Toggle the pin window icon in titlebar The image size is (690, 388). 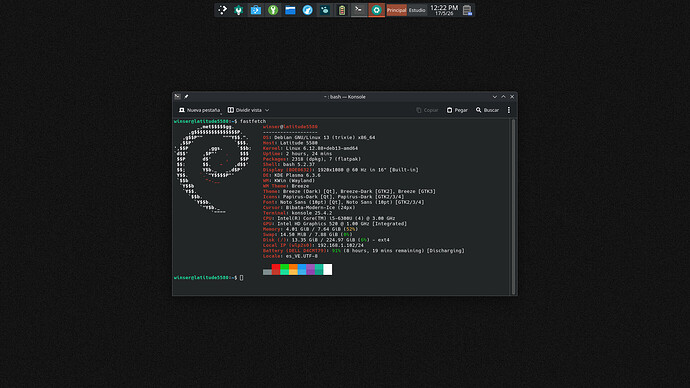[x=186, y=97]
